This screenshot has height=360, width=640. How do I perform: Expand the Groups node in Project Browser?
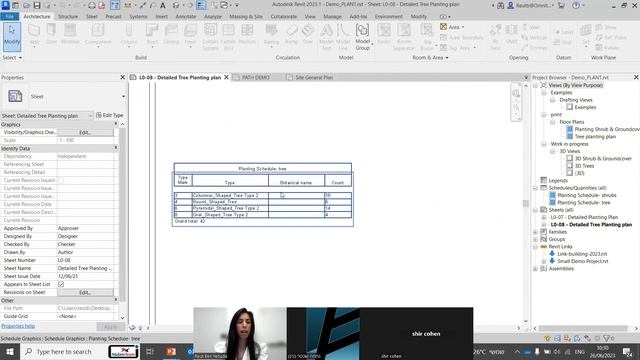536,239
